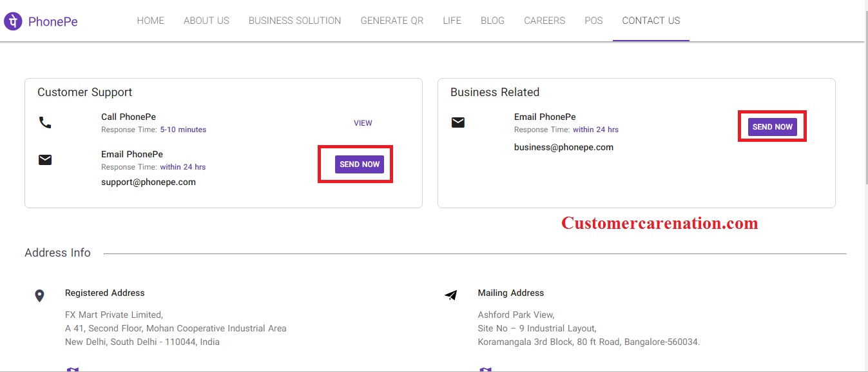
Task: Click the Koramangala 3rd Block address line
Action: pos(589,342)
